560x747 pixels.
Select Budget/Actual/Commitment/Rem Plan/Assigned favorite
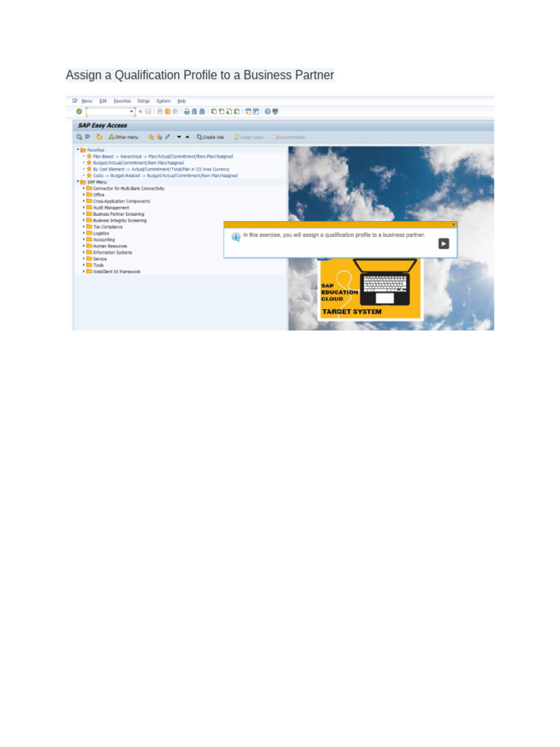click(x=138, y=163)
